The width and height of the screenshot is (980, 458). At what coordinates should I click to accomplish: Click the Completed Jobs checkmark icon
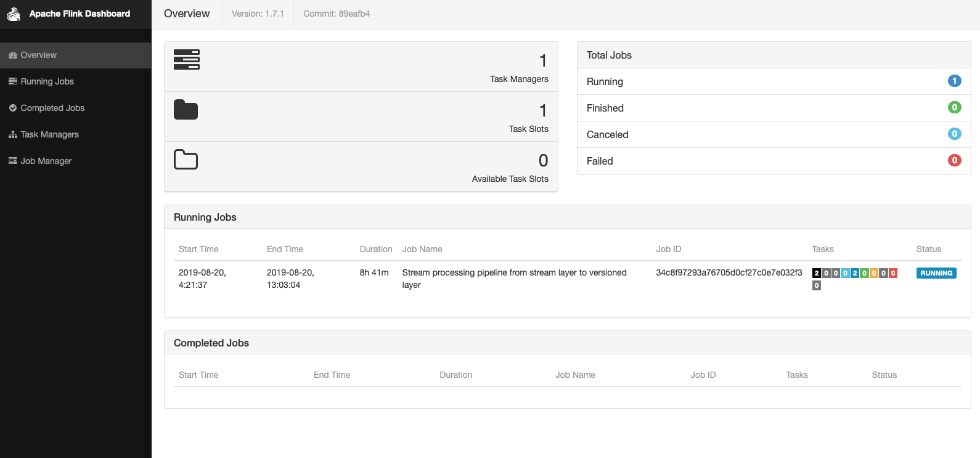click(13, 108)
